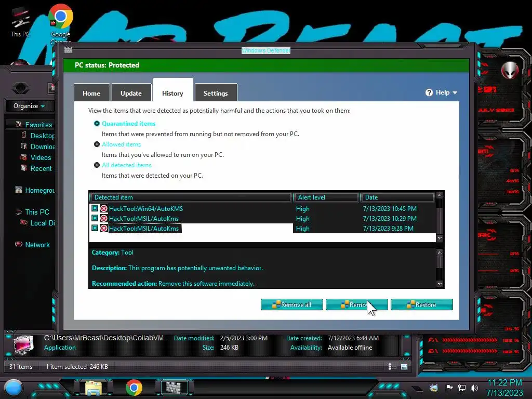The image size is (532, 399).
Task: Toggle checkbox for HackTool:Win64/AutoKMS
Action: coord(95,208)
